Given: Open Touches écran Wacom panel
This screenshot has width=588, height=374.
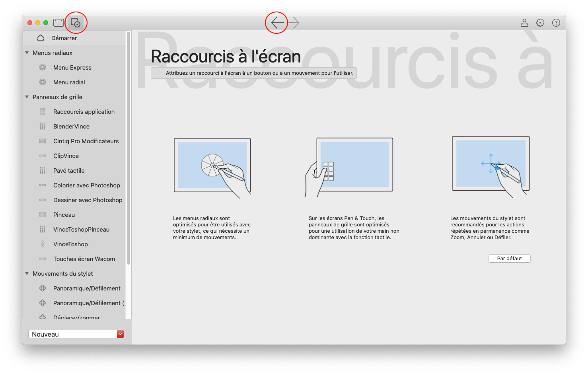Looking at the screenshot, I should tap(84, 259).
